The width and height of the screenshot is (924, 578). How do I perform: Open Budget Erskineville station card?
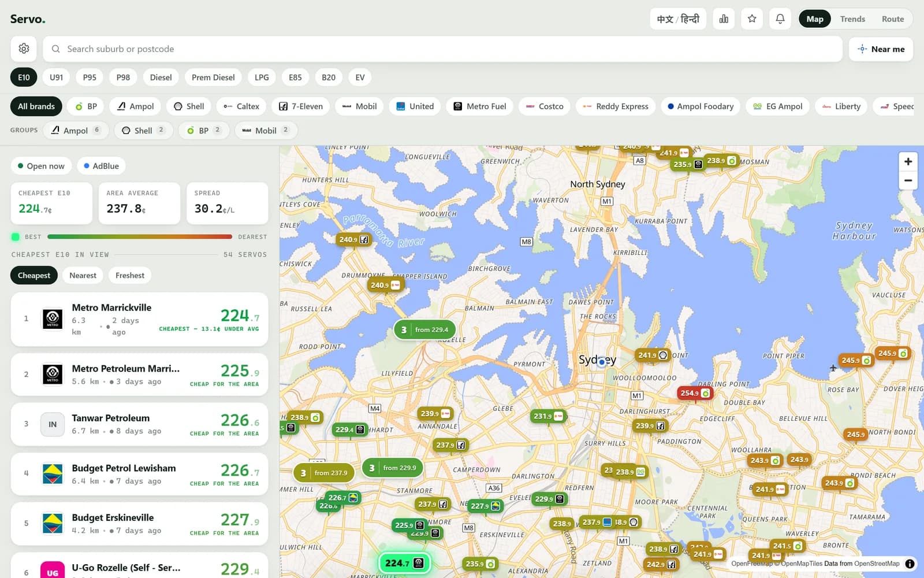[x=139, y=524]
